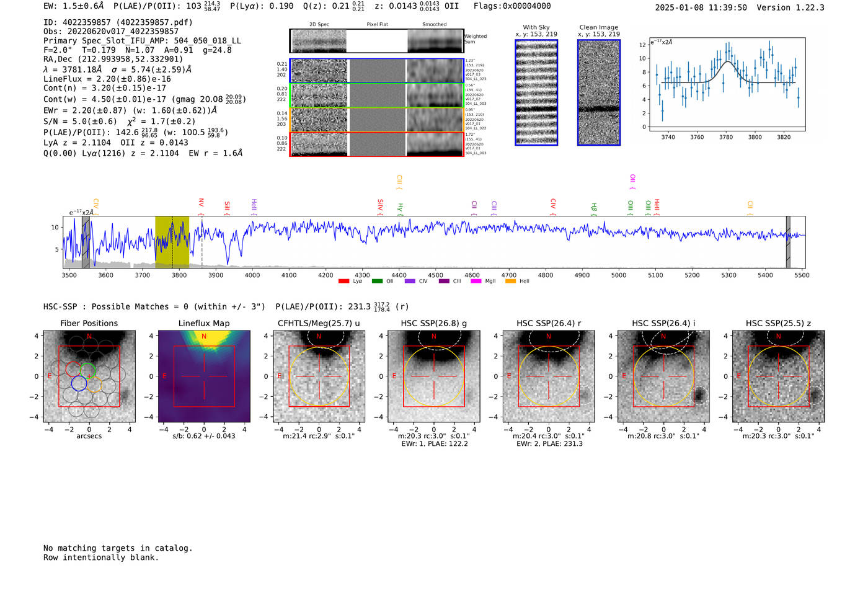This screenshot has width=868, height=591.
Task: Open the HSC SSP(26.4) r cutout
Action: 549,376
